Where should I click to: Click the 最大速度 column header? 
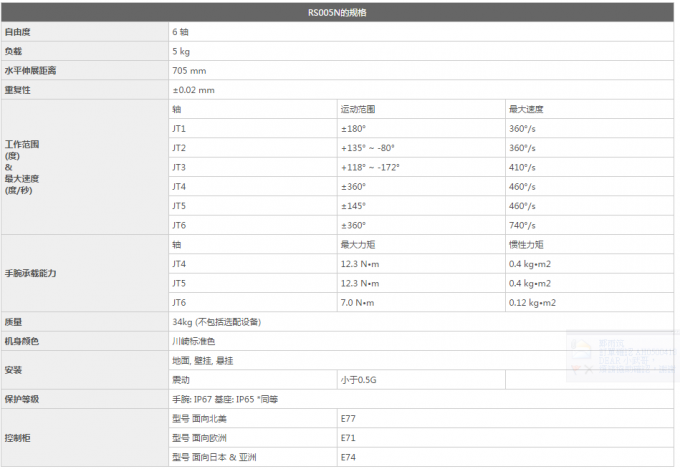click(526, 109)
